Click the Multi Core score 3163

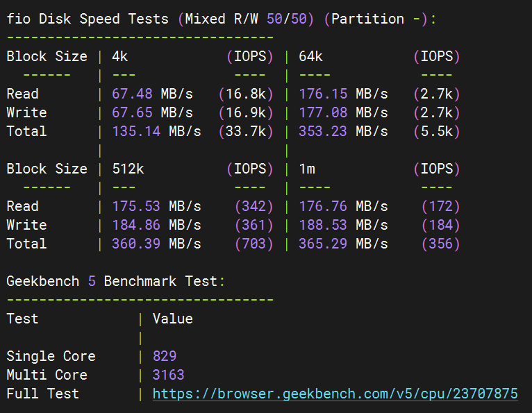tap(169, 375)
